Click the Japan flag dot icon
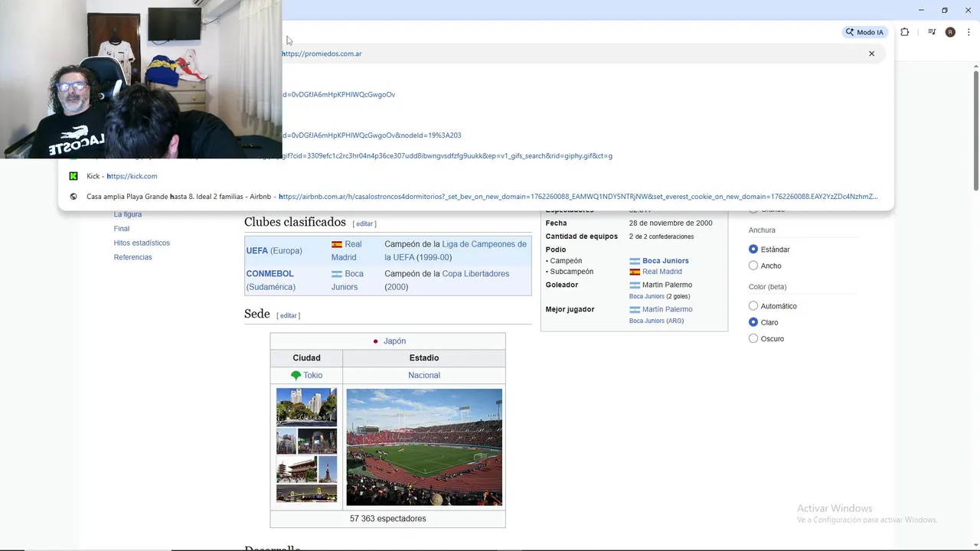The image size is (980, 551). (375, 341)
